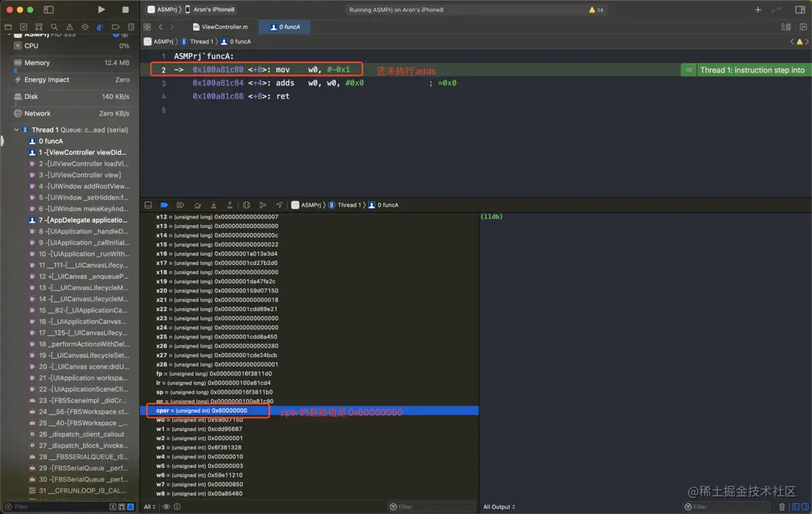This screenshot has height=514, width=812.
Task: Click the continue/pause program execution icon
Action: (181, 205)
